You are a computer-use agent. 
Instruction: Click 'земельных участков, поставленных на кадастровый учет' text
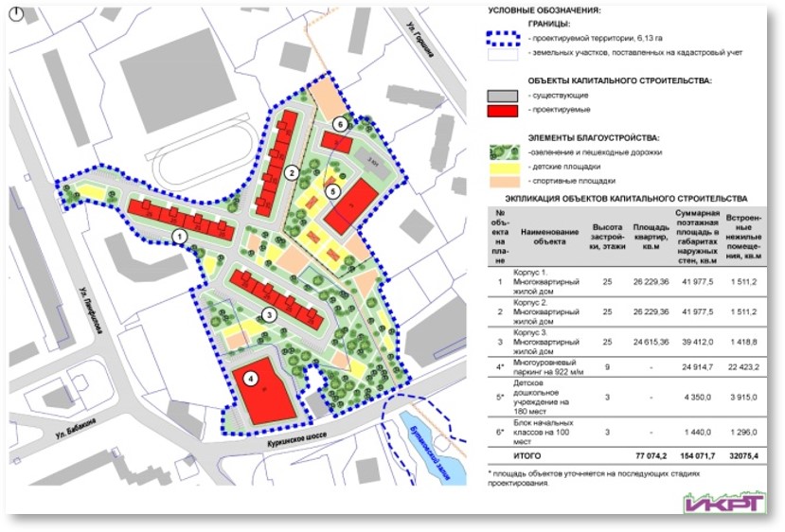pyautogui.click(x=637, y=53)
